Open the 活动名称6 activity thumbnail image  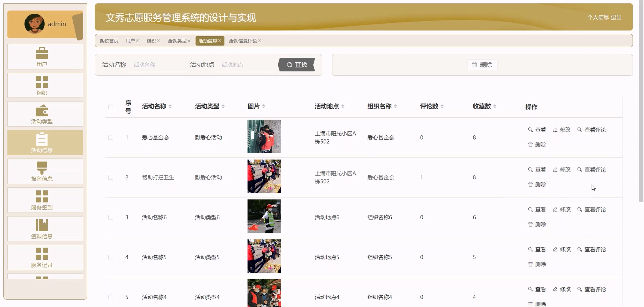(x=264, y=216)
